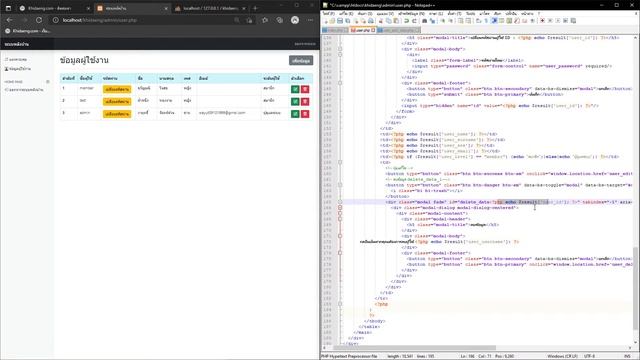Click the red trash icon in row 2
This screenshot has height=360, width=640.
305,101
